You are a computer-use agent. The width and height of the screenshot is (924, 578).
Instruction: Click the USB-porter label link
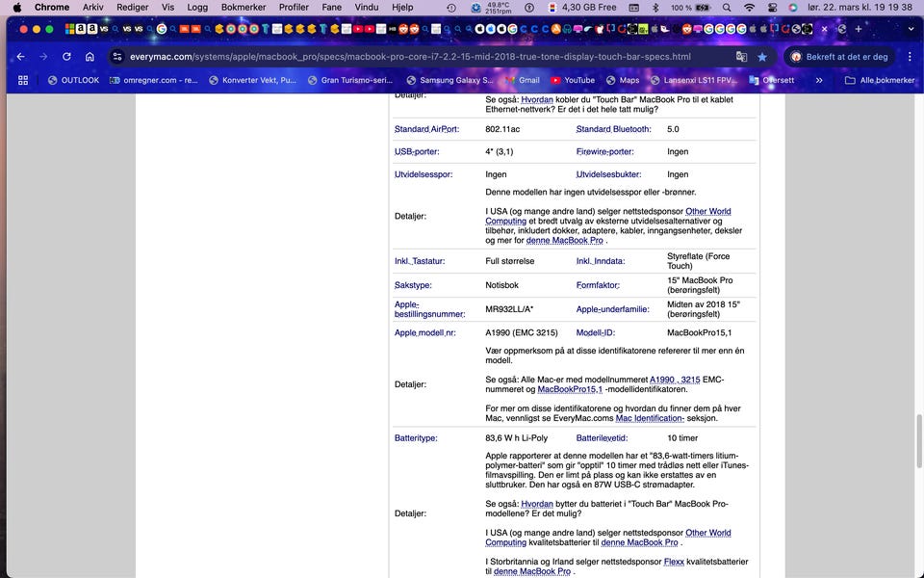pyautogui.click(x=417, y=151)
